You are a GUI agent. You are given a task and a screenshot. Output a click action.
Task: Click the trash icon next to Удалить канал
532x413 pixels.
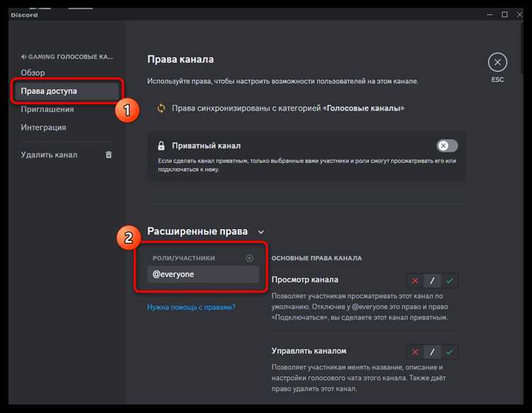[x=109, y=155]
